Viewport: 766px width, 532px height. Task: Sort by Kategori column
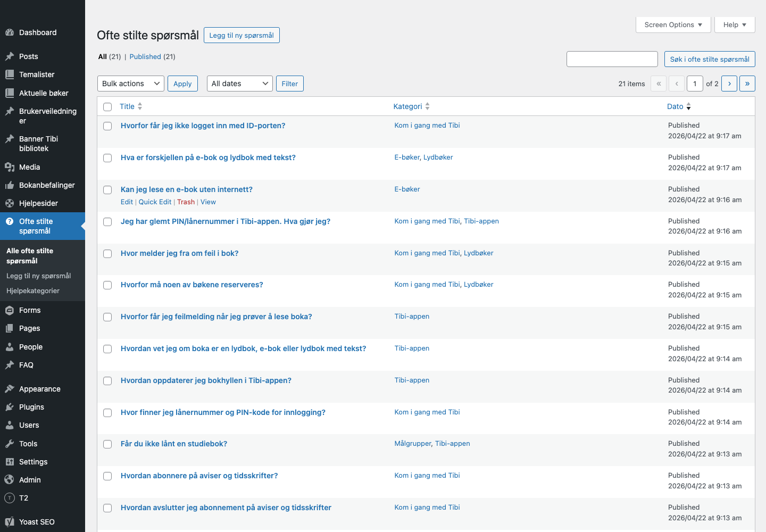tap(412, 106)
